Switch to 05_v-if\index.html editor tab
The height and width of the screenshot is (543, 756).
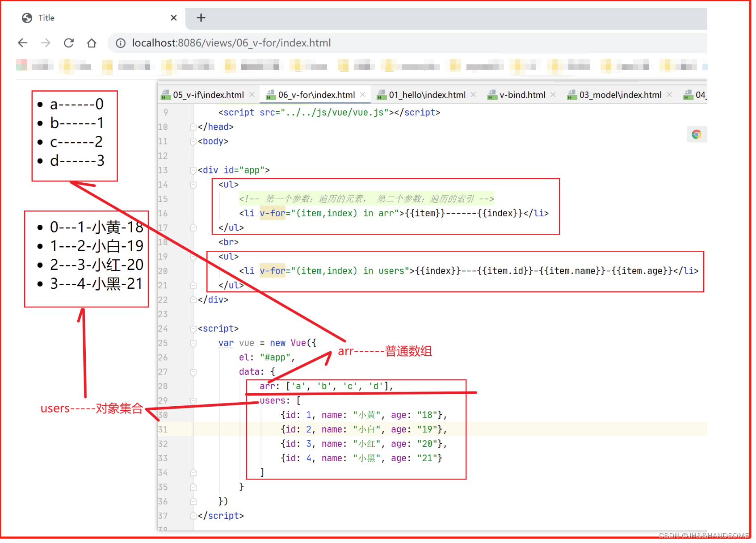point(208,95)
